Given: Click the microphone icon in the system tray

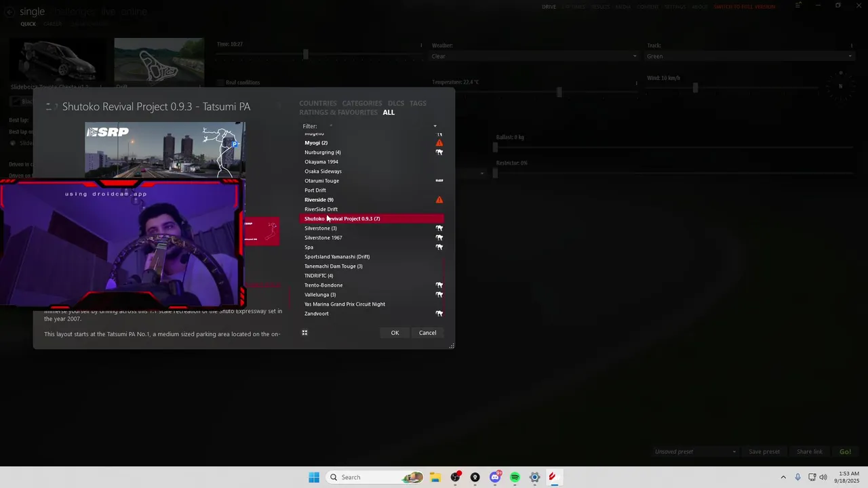Looking at the screenshot, I should tap(797, 477).
